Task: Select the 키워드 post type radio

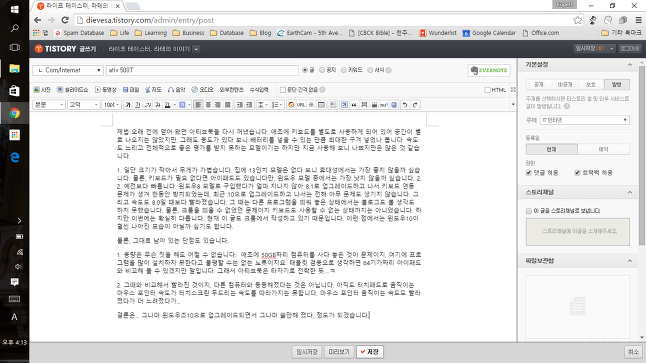Action: point(344,70)
